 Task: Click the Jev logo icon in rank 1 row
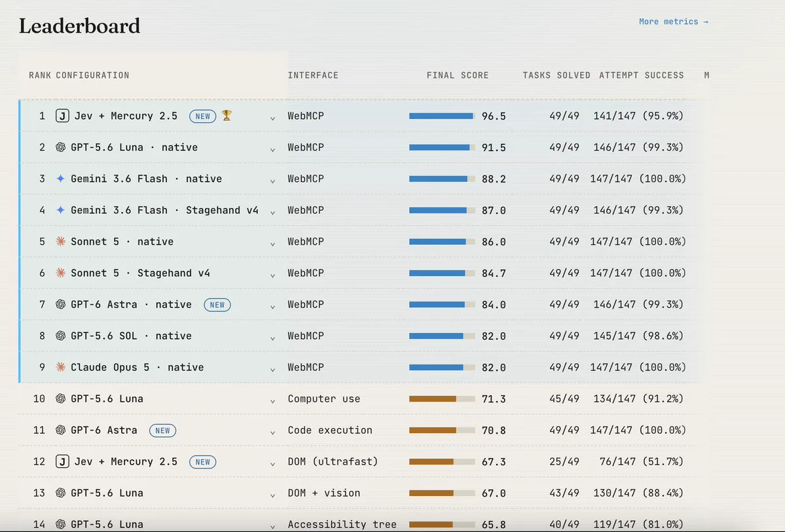[62, 116]
